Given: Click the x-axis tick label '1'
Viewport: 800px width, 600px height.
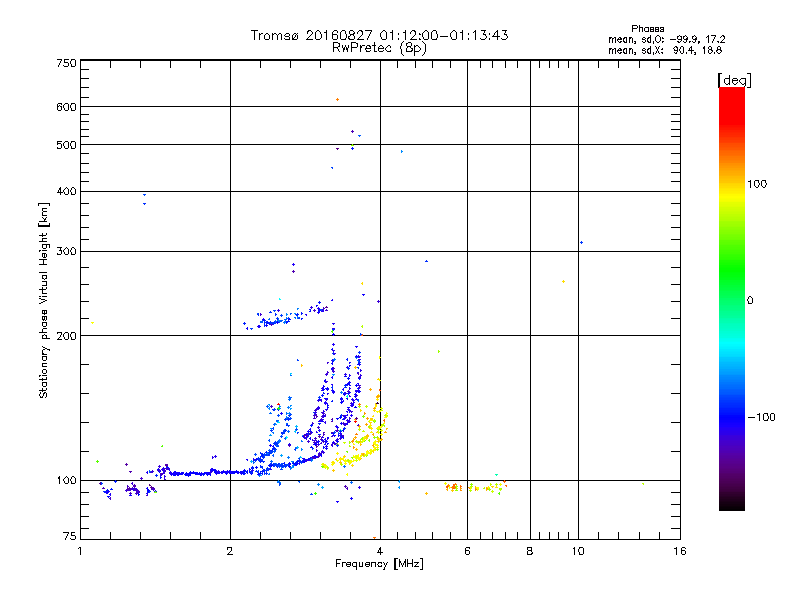Looking at the screenshot, I should pos(80,551).
